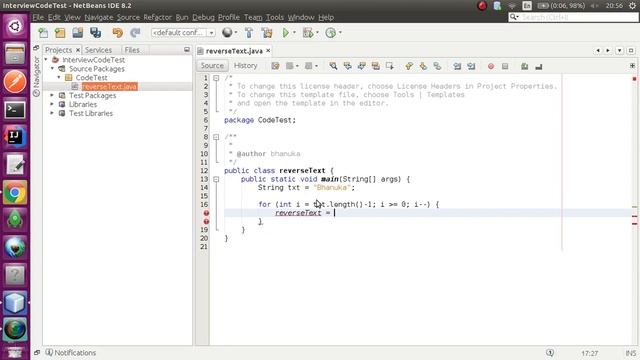Image resolution: width=640 pixels, height=360 pixels.
Task: Select reverseText.java in project tree
Action: click(109, 87)
